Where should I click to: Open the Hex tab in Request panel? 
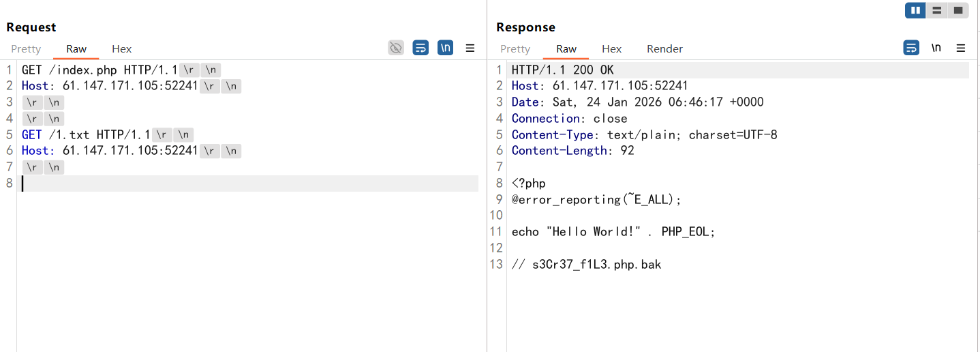click(x=122, y=49)
